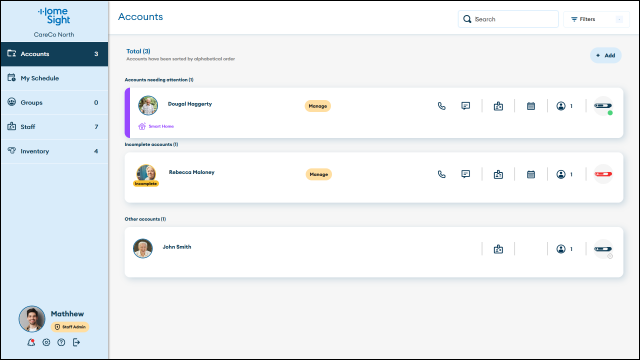Call Rebecca Maloney via phone icon
This screenshot has height=360, width=640.
coord(442,174)
